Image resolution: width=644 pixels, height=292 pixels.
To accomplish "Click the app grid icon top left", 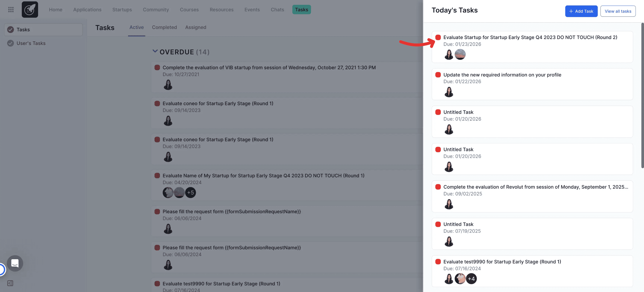I will click(10, 9).
